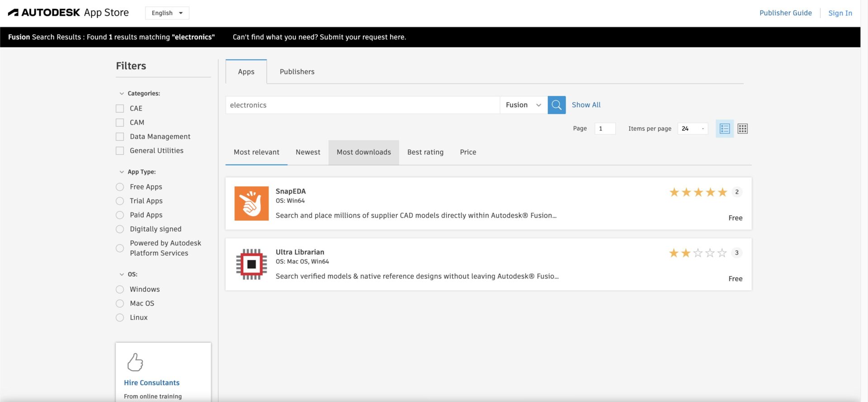Switch to the Publishers tab
Image resolution: width=868 pixels, height=402 pixels.
pos(297,71)
